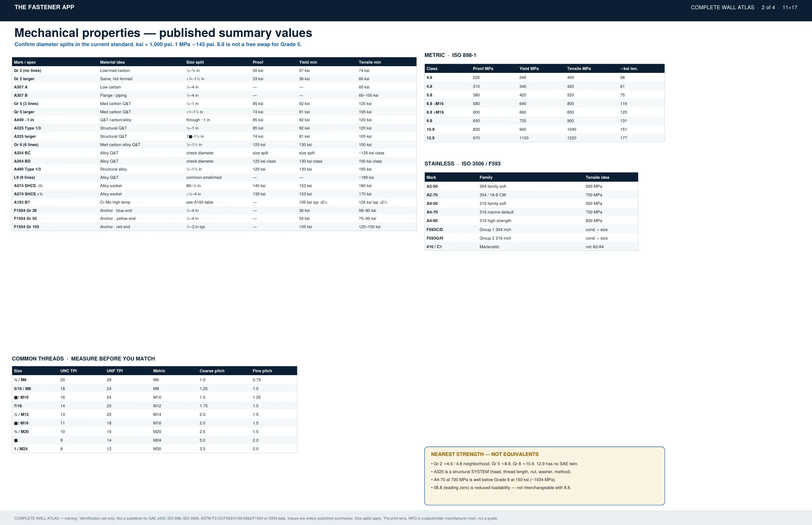The image size is (812, 525).
Task: Click the THE FASTENER APP header title
Action: (x=44, y=7)
